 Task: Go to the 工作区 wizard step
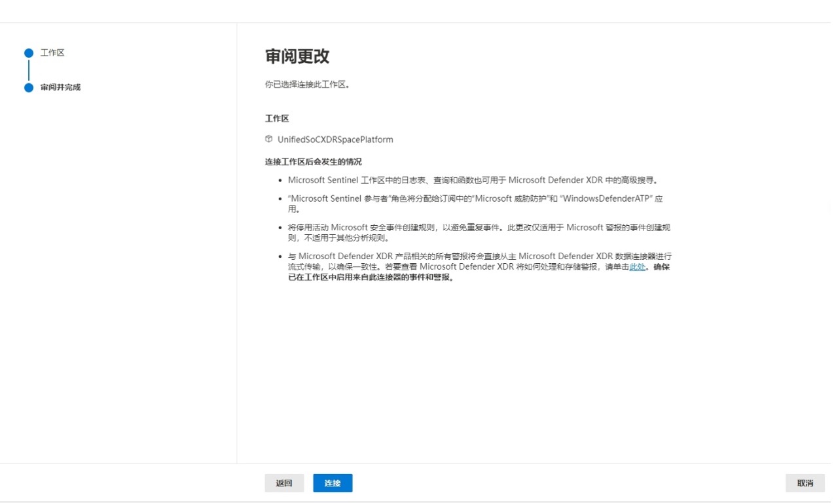pyautogui.click(x=52, y=52)
